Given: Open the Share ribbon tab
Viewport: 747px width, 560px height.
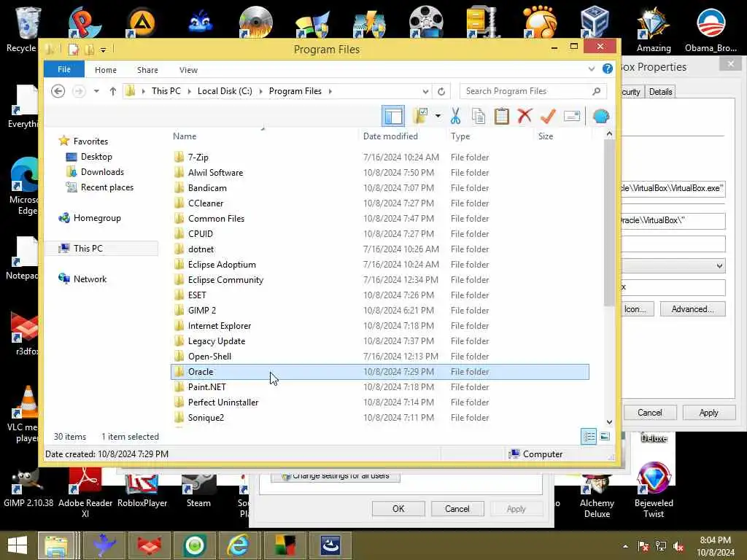Looking at the screenshot, I should [147, 70].
